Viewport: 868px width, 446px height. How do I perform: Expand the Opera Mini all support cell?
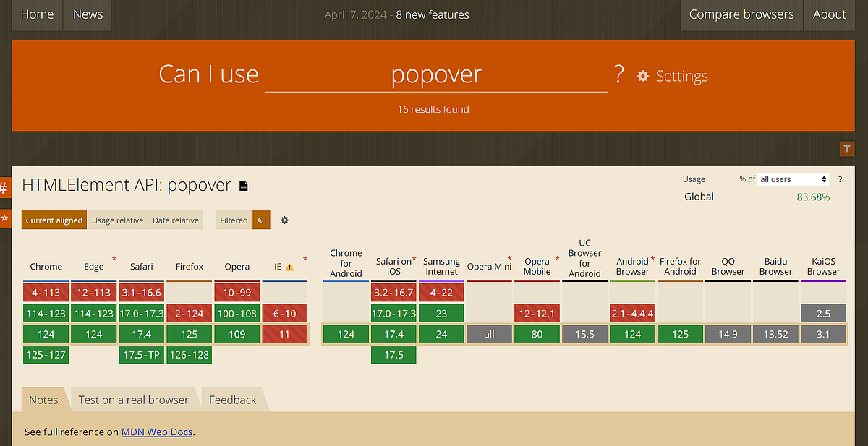click(489, 334)
